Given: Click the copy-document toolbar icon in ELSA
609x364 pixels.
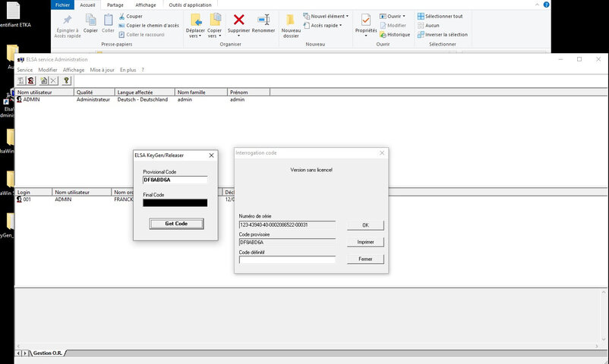Looking at the screenshot, I should click(43, 80).
